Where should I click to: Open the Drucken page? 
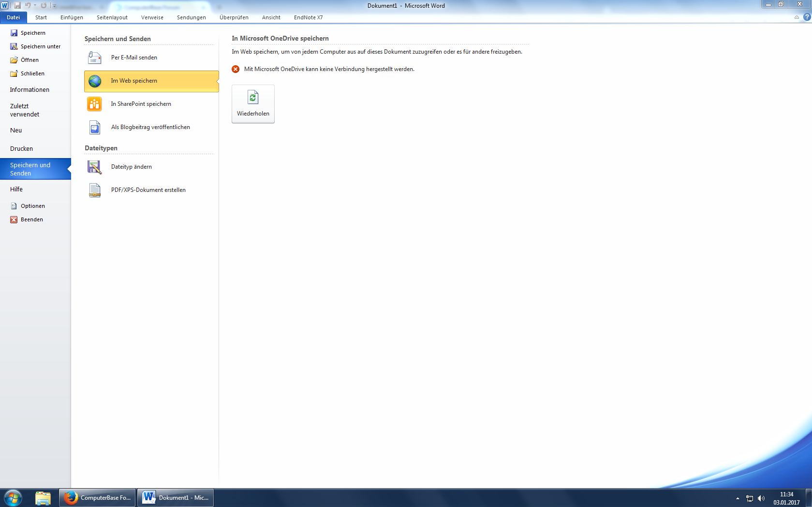tap(21, 149)
